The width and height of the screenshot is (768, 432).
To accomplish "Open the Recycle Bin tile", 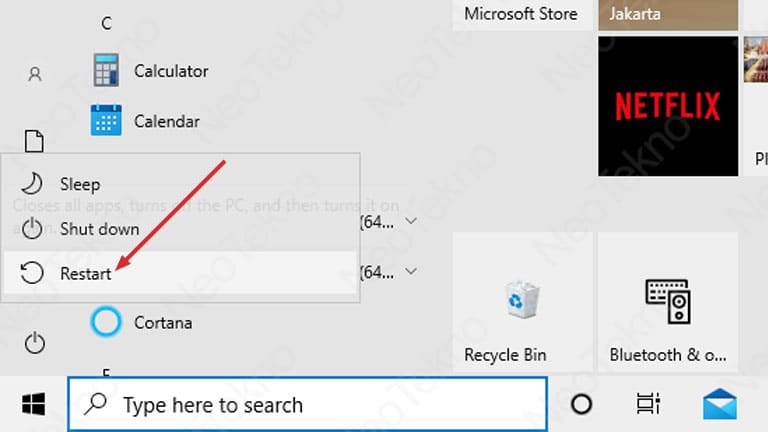I will pyautogui.click(x=522, y=302).
